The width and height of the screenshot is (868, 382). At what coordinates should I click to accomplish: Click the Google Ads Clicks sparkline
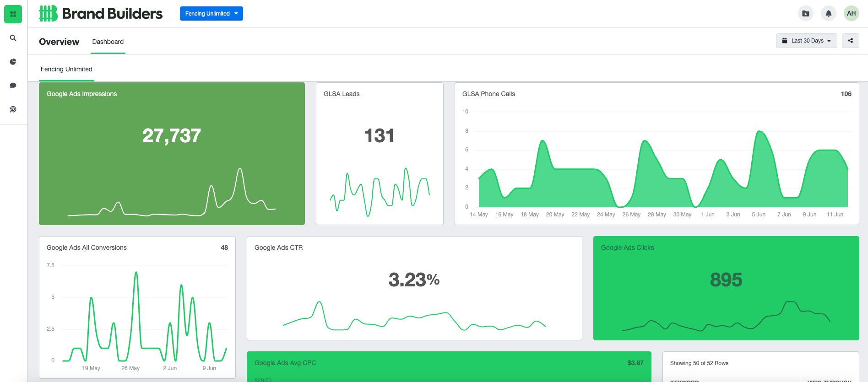pos(726,316)
